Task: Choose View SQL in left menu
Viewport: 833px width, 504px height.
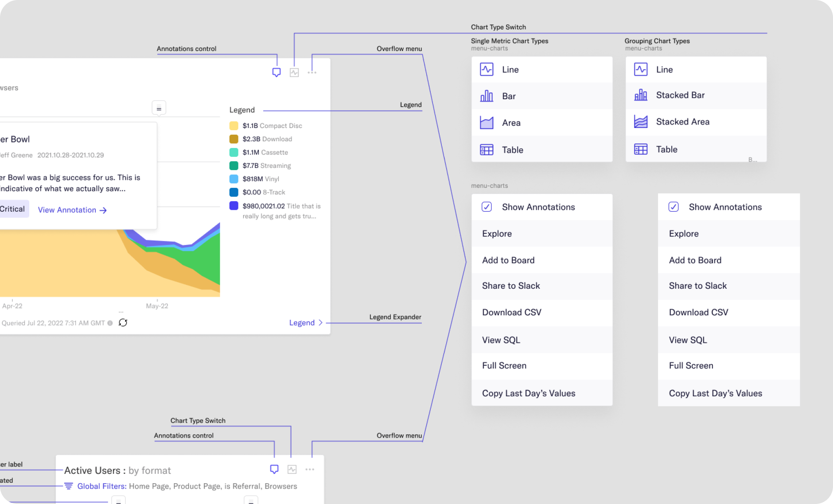Action: coord(542,340)
